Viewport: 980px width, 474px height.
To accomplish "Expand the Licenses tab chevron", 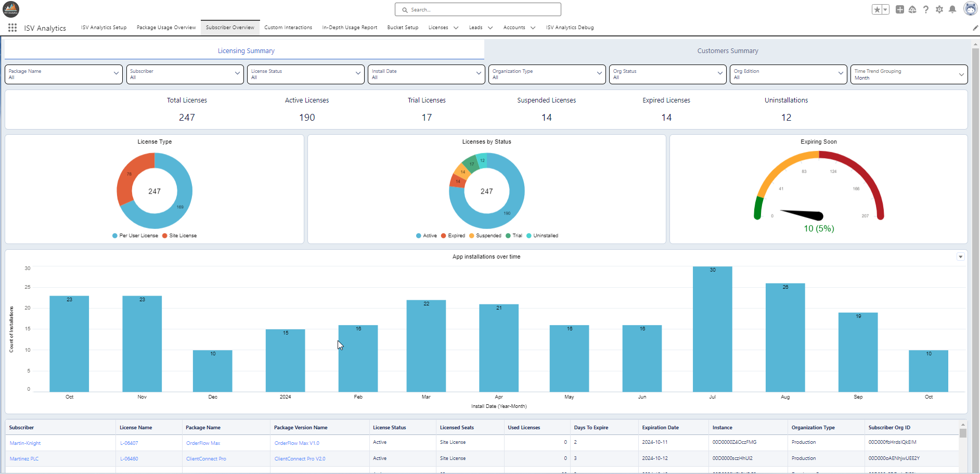I will pos(456,28).
